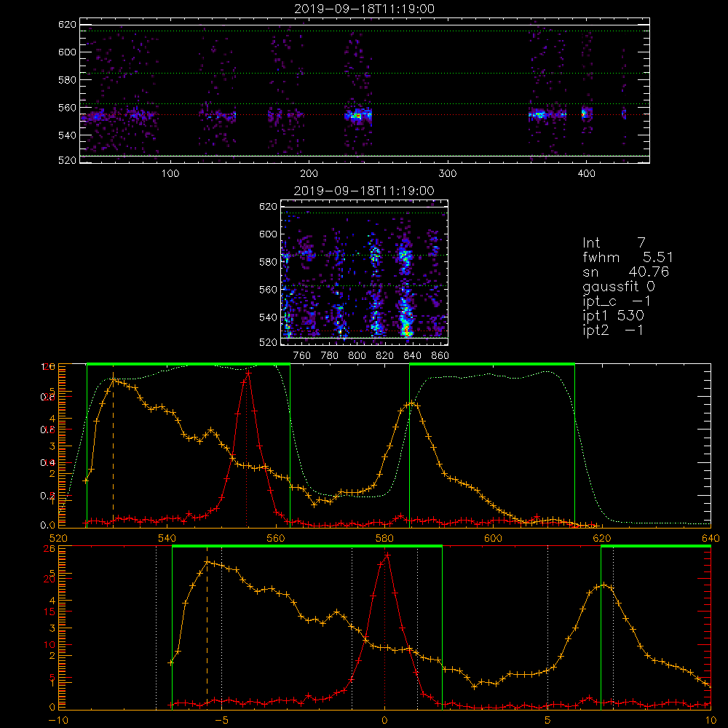The image size is (728, 728).
Task: Click red curve peak near 555 in profile plot
Action: (x=248, y=372)
